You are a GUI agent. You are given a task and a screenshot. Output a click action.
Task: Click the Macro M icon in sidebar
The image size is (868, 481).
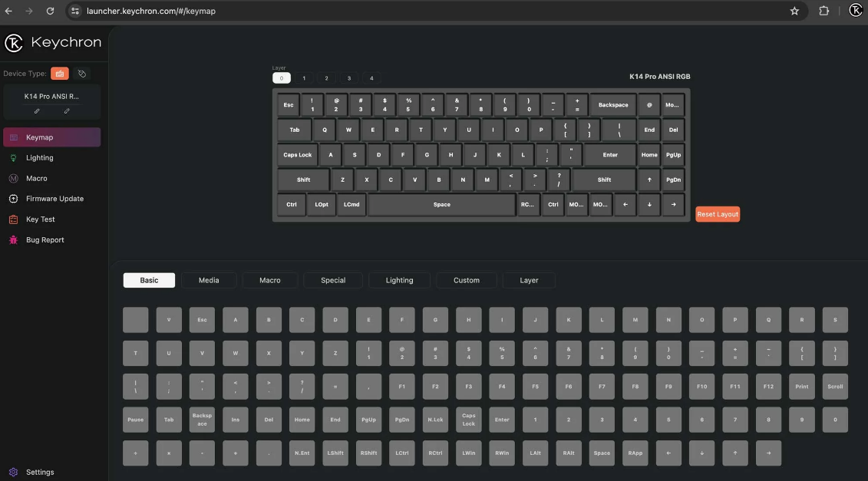[14, 178]
